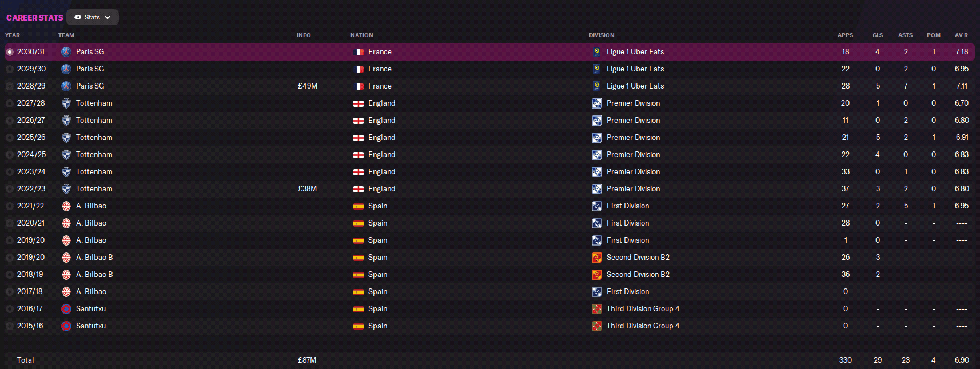This screenshot has height=369, width=980.
Task: Click the Second Division B2 logo for 2018/19
Action: click(597, 275)
